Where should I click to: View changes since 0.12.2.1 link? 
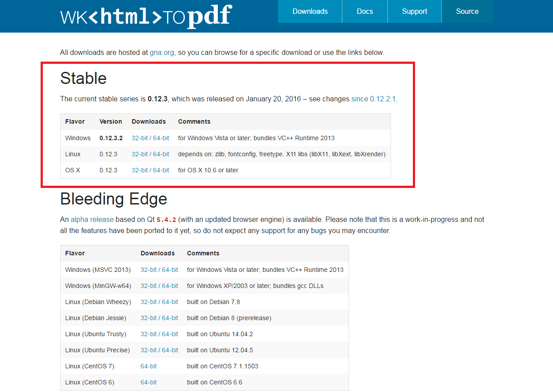374,99
